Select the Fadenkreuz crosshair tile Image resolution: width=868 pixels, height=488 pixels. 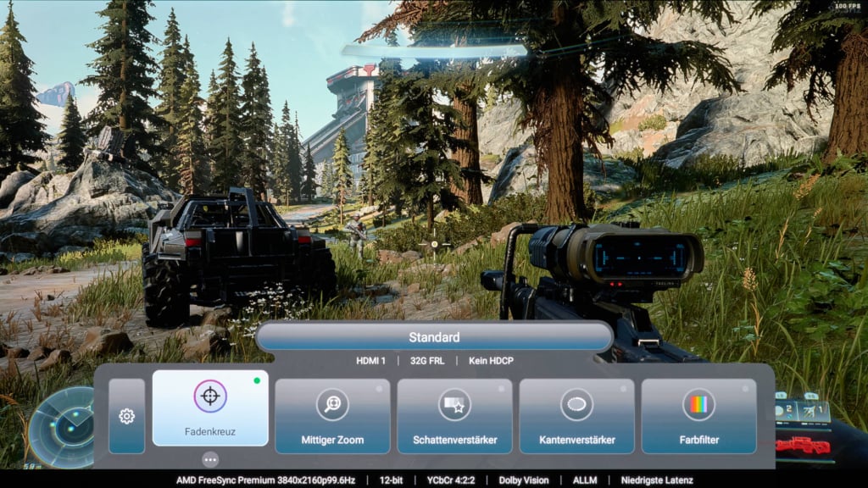point(210,408)
